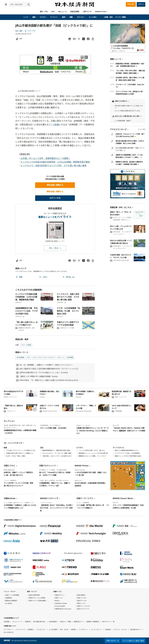Image resolution: width=149 pixels, height=644 pixels.
Task: Click the #JR池袋駅 keyword tag
Action: tap(20, 357)
